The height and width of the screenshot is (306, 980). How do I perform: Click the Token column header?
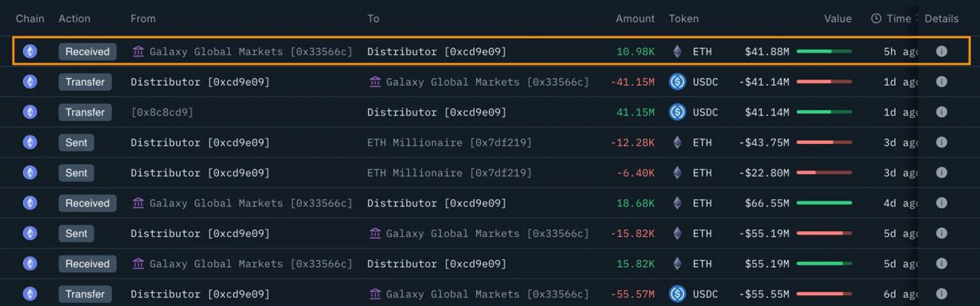point(683,19)
